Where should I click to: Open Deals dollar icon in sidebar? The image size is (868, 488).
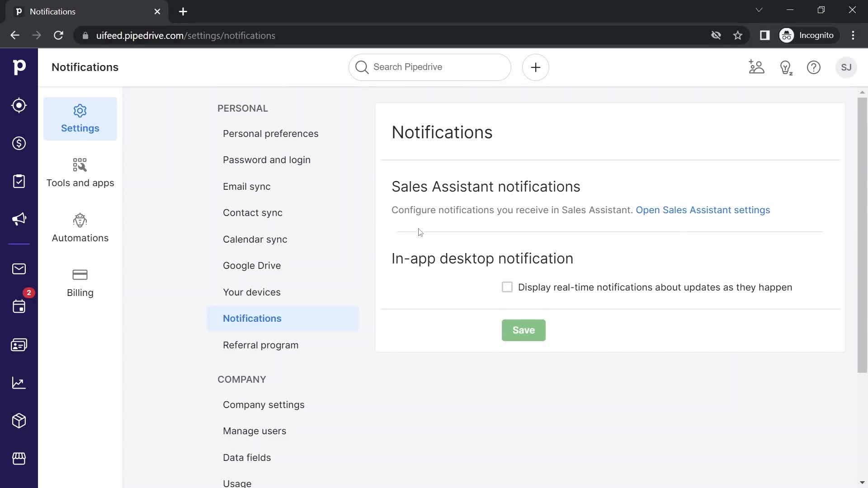19,143
